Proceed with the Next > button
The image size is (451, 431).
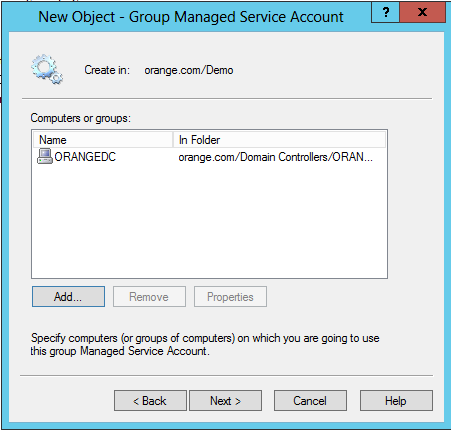click(226, 400)
